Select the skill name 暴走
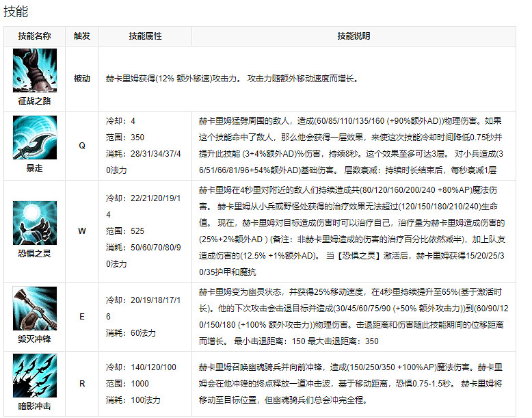Viewport: 532px width, 418px height. (35, 168)
